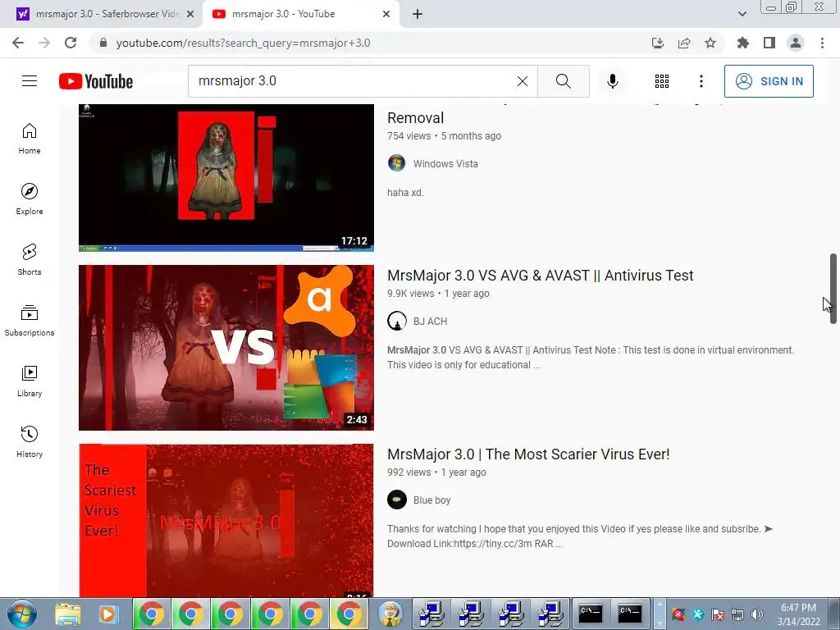Click the BJ ACH channel avatar
This screenshot has height=630, width=840.
click(397, 321)
